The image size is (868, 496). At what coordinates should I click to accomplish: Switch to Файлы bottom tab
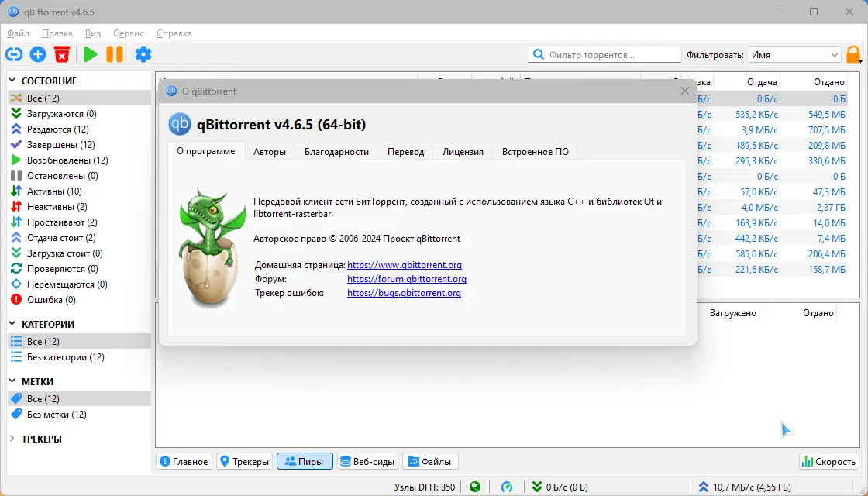[x=430, y=461]
